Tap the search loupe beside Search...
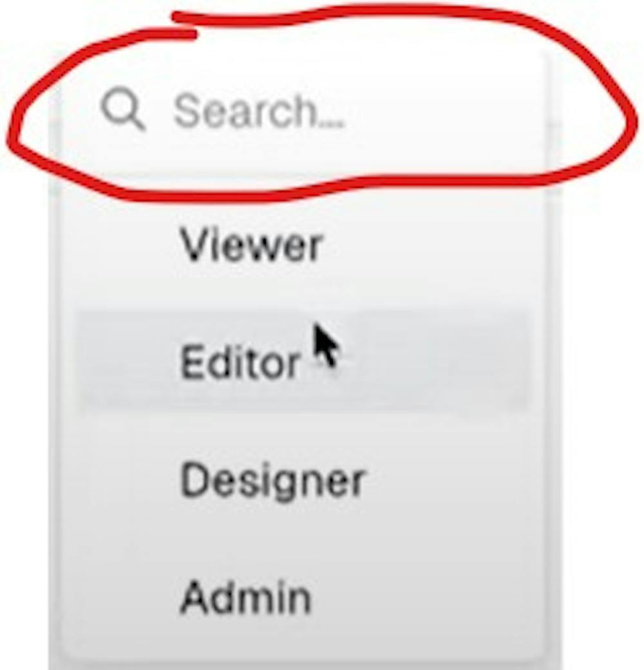Screen dimensions: 644x670 point(123,109)
